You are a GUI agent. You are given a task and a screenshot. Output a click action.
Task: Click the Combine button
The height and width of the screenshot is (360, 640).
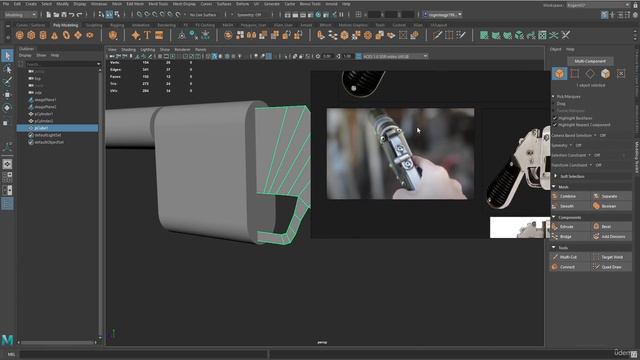click(x=570, y=196)
